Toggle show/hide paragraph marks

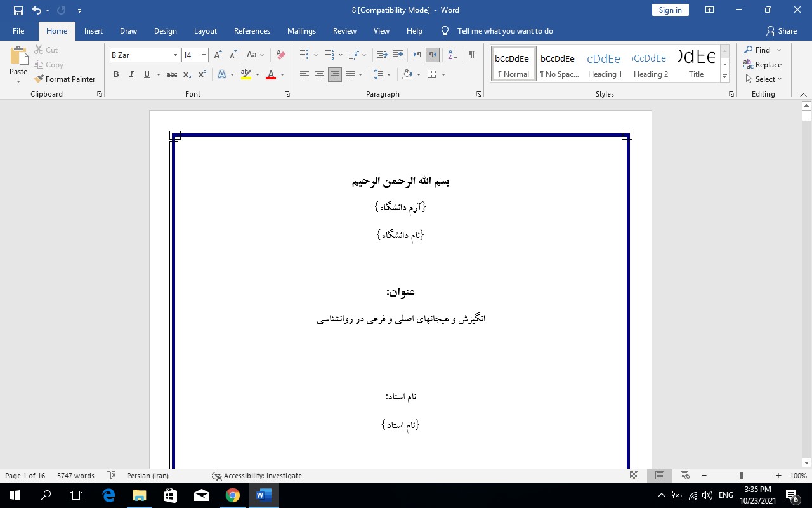(x=471, y=55)
